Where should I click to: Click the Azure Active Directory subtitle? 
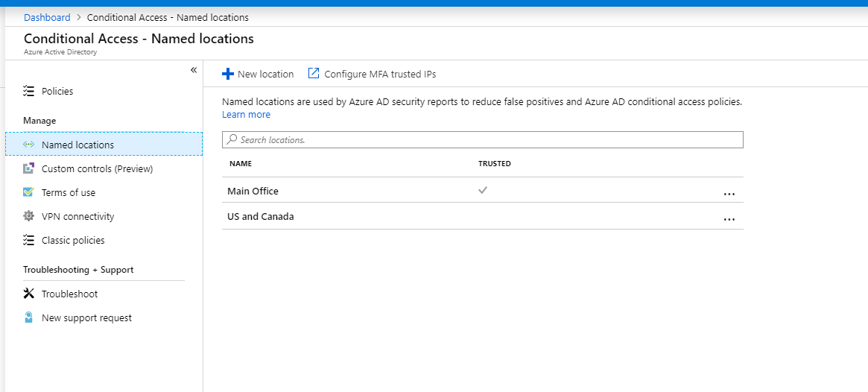tap(61, 53)
